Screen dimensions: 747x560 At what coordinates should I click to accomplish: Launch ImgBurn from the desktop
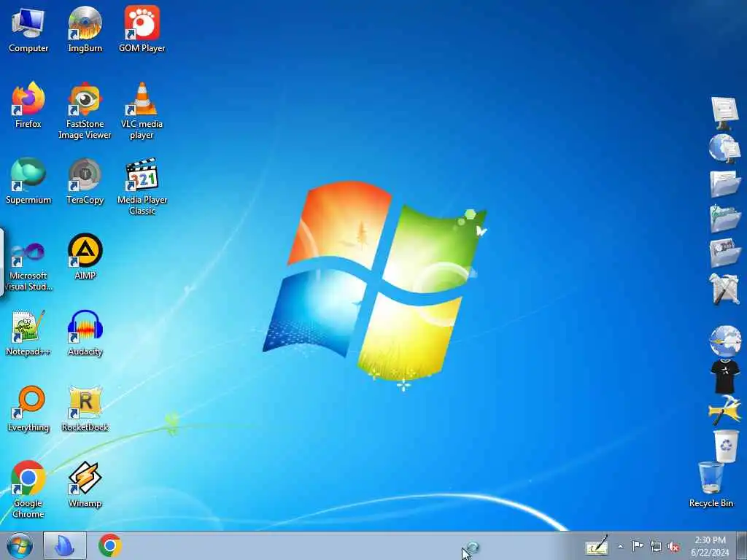pyautogui.click(x=85, y=29)
